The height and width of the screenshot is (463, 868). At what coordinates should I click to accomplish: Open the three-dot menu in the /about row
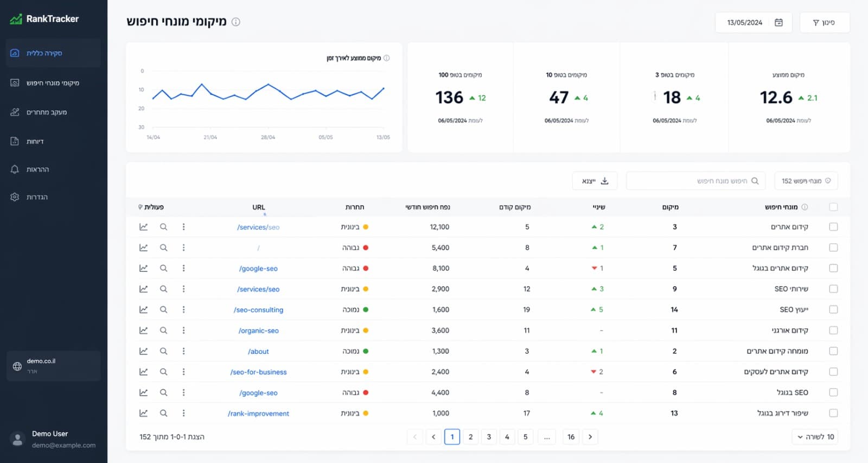click(x=183, y=351)
